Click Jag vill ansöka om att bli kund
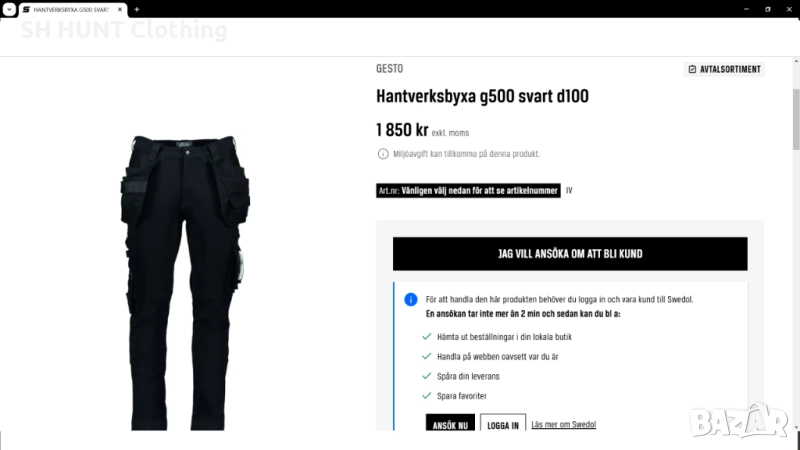This screenshot has height=450, width=800. (570, 254)
